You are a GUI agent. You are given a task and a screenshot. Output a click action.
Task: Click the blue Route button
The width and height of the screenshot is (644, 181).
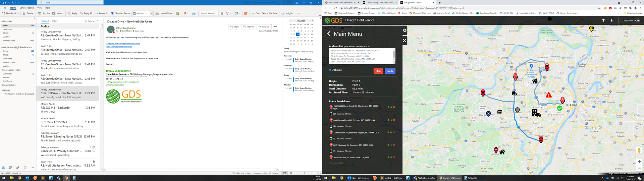[390, 71]
